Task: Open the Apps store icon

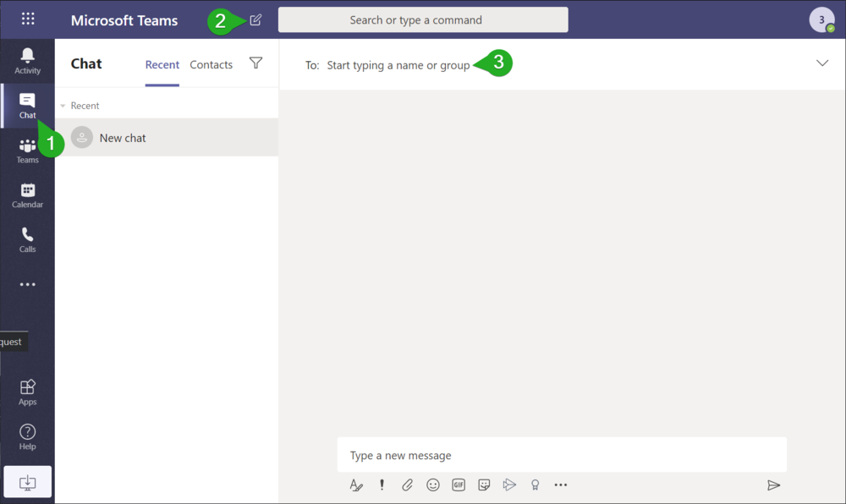Action: coord(28,392)
